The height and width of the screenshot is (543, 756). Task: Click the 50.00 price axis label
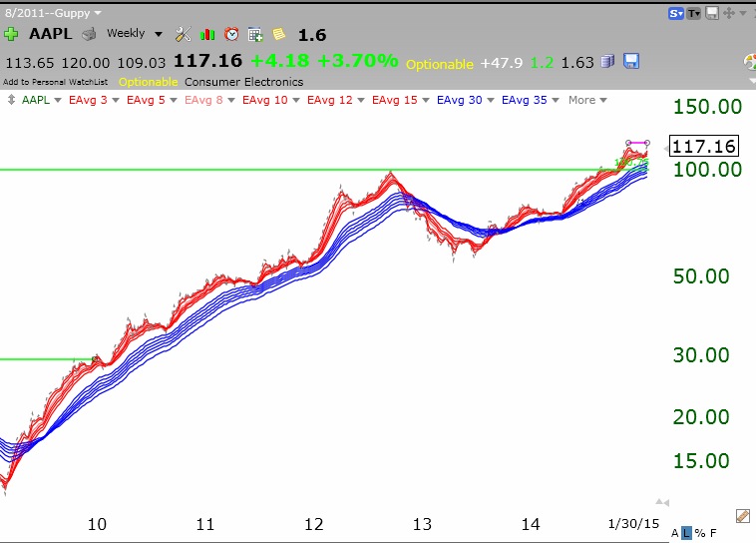(x=701, y=276)
